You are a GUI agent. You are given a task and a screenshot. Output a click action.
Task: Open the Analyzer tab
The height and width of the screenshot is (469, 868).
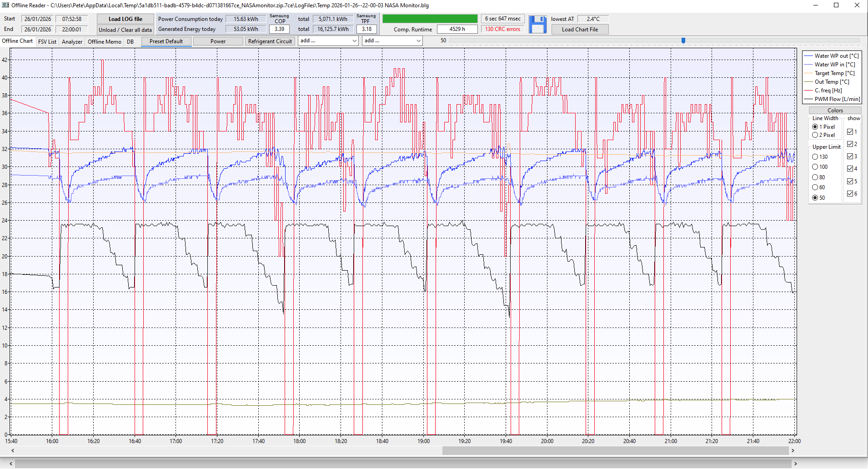pos(72,42)
